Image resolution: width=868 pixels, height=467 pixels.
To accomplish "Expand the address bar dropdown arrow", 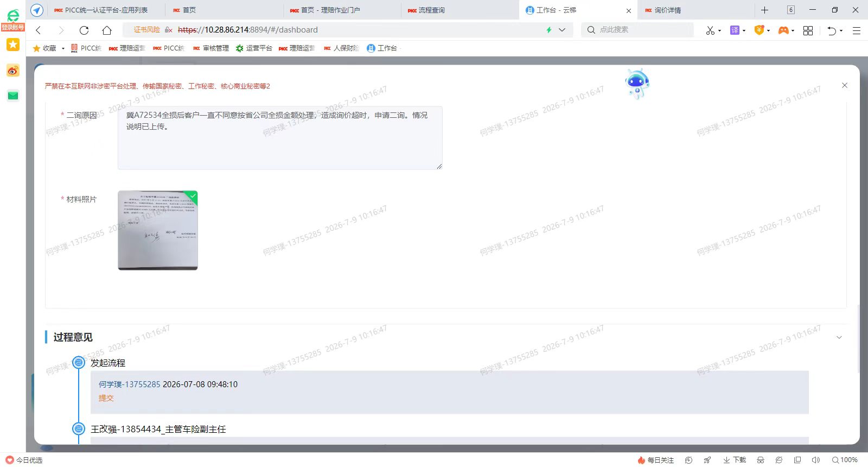I will click(562, 30).
